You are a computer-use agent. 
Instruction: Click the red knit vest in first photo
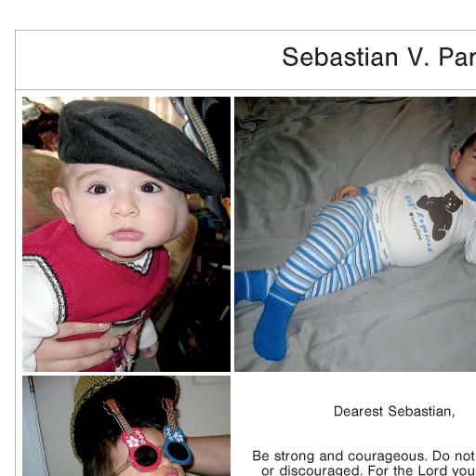(95, 279)
